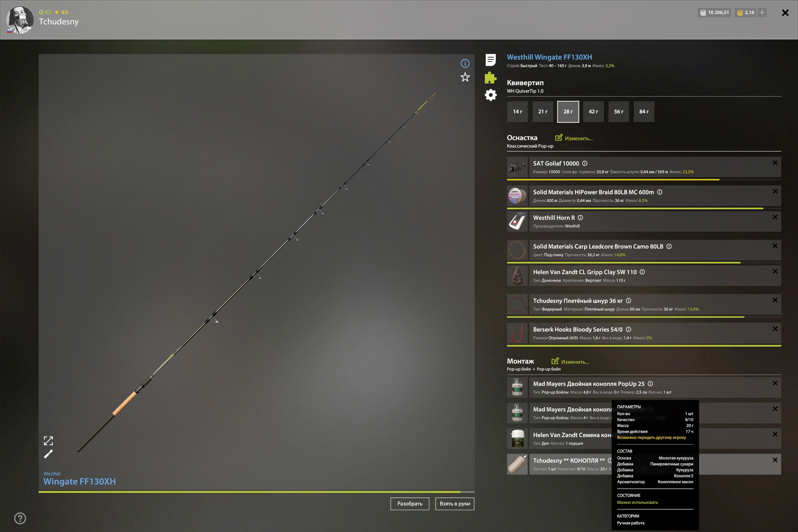Open the description notes tab icon

pos(490,60)
